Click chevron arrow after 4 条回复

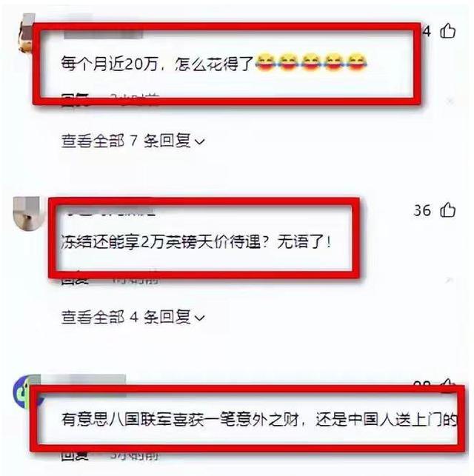point(199,318)
